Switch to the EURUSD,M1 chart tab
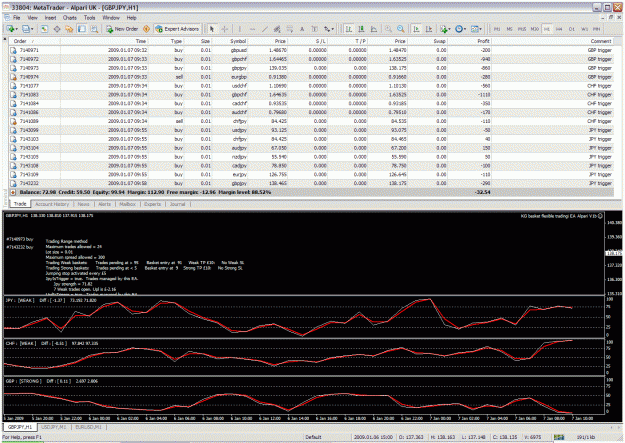The image size is (625, 443). pos(88,427)
